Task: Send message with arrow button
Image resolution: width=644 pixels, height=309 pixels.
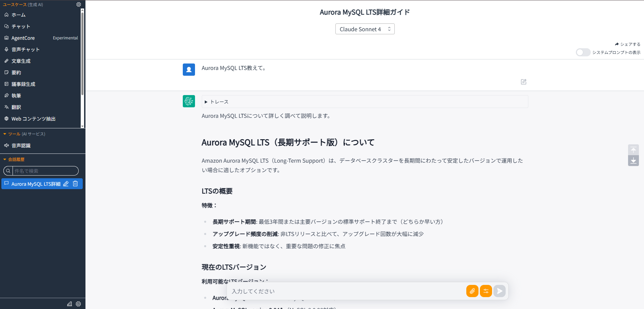Action: (x=500, y=291)
